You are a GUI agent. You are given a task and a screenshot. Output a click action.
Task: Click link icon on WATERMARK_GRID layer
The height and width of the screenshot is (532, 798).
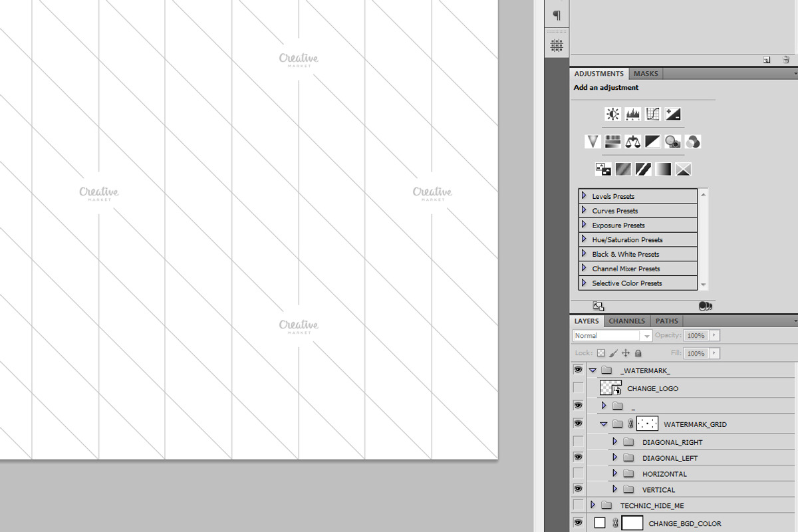point(630,424)
